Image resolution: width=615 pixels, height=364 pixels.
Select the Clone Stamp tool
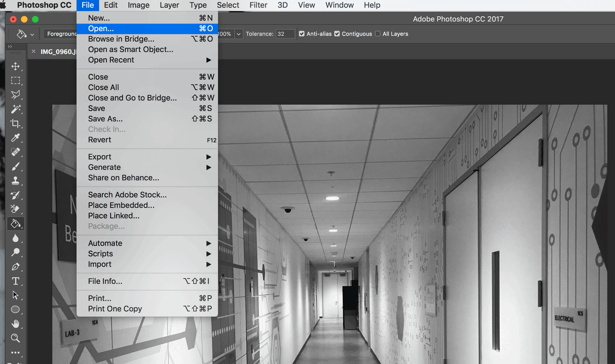[15, 181]
